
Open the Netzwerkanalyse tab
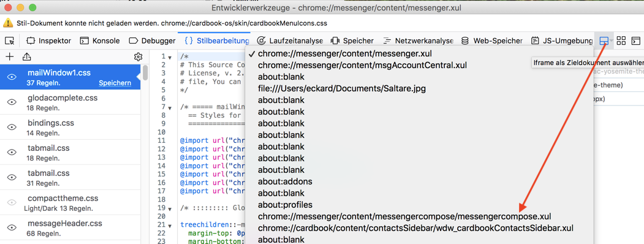(419, 40)
